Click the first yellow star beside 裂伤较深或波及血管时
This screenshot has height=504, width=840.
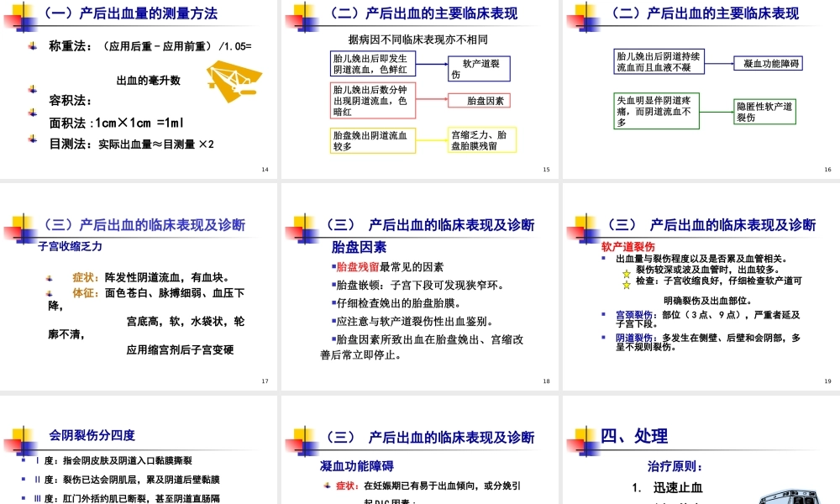click(x=626, y=273)
